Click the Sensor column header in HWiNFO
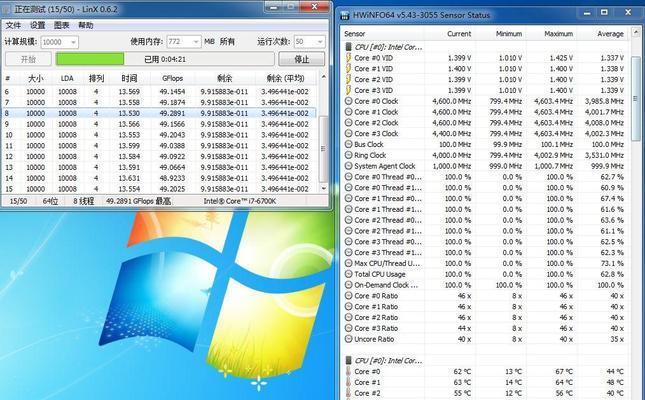Screen dimensions: 645x400 [383, 34]
